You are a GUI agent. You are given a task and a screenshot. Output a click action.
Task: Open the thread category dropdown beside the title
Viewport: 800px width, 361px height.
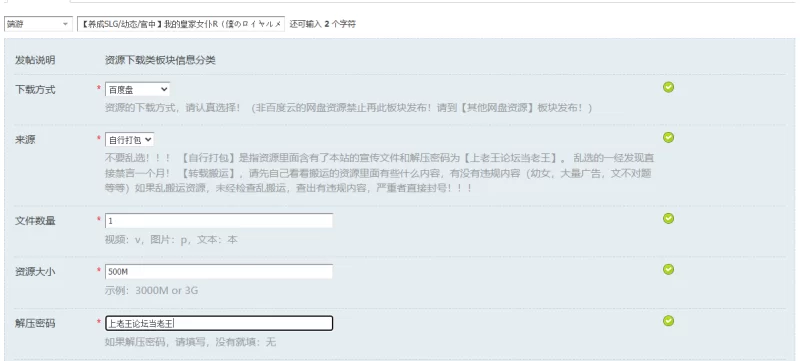(x=38, y=24)
